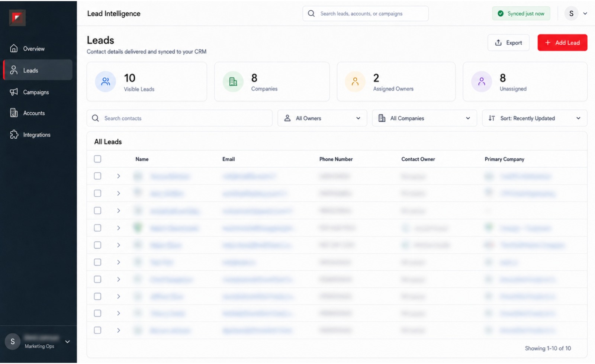
Task: Click the Synced just now status badge text
Action: click(526, 14)
